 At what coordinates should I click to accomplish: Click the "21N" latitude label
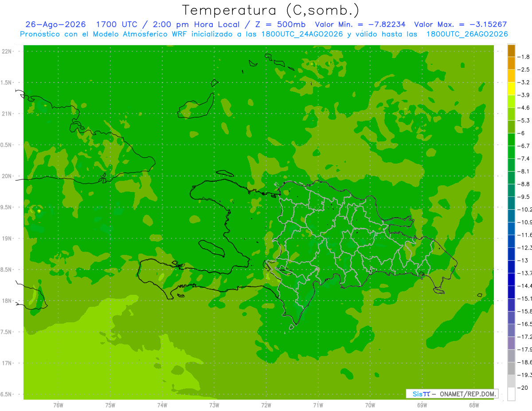coord(8,114)
